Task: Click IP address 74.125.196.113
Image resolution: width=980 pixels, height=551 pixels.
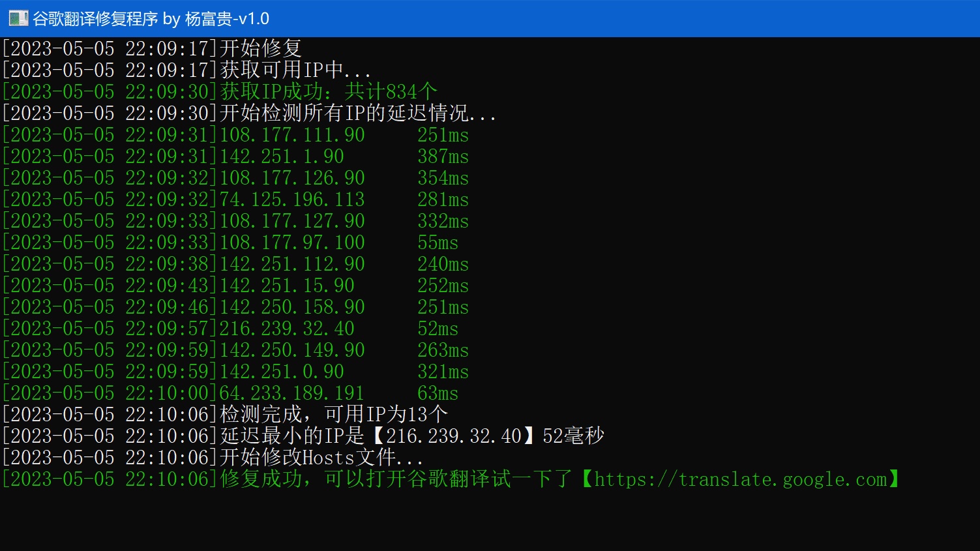Action: pyautogui.click(x=292, y=200)
